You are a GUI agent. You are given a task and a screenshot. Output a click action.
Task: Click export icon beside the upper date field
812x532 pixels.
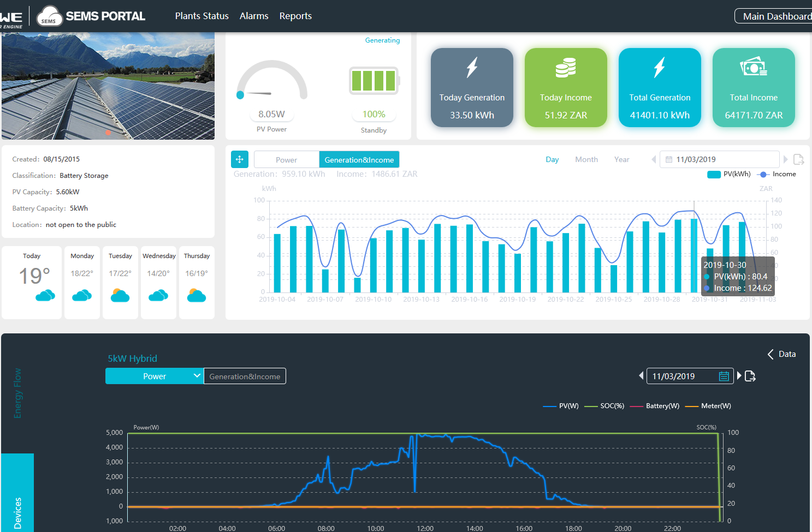pyautogui.click(x=798, y=159)
